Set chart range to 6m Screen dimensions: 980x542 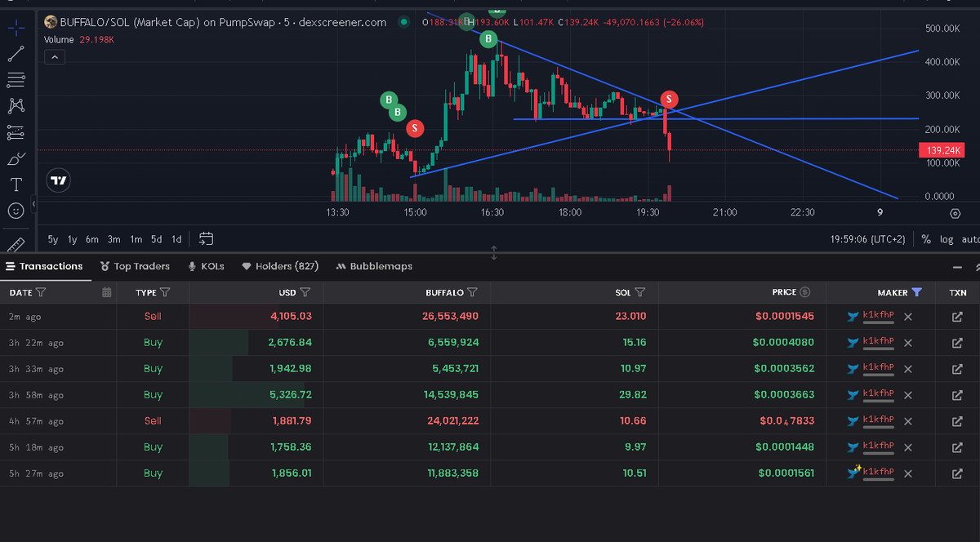click(92, 239)
